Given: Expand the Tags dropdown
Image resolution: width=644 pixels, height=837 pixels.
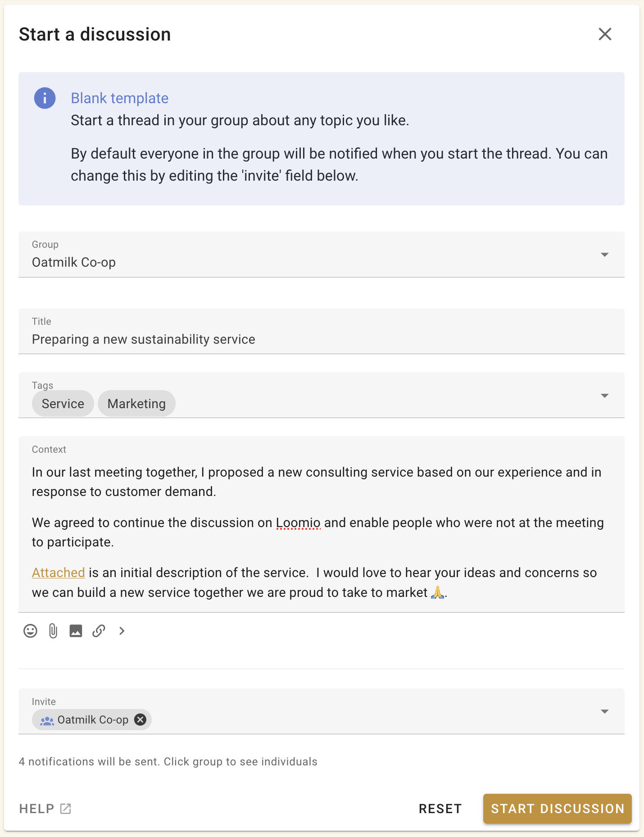Looking at the screenshot, I should (605, 395).
